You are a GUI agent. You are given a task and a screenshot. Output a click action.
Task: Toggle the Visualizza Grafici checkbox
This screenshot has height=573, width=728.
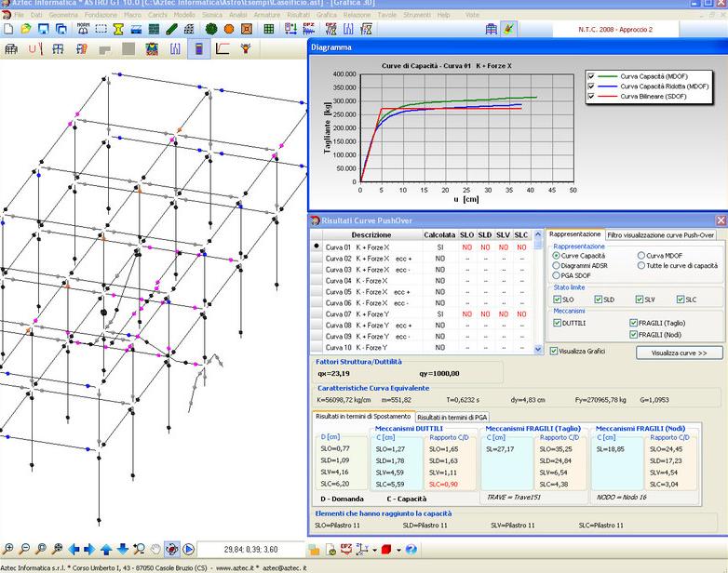(x=555, y=351)
